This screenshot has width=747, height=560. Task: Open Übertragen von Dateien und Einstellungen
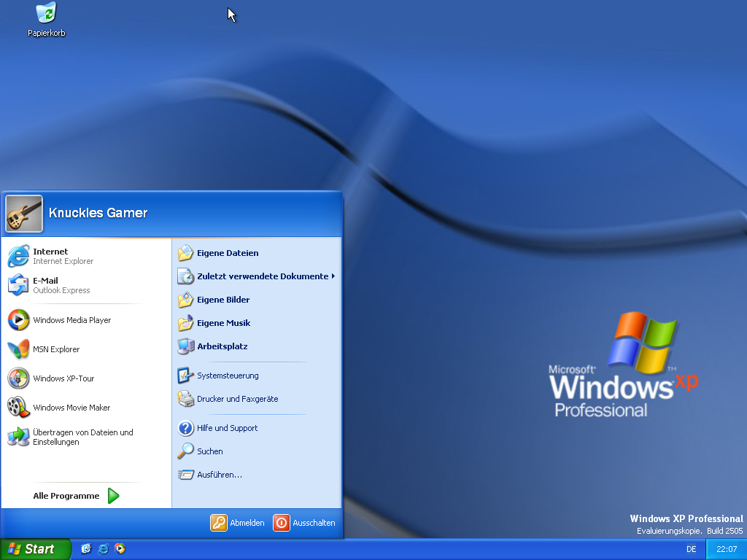(82, 437)
